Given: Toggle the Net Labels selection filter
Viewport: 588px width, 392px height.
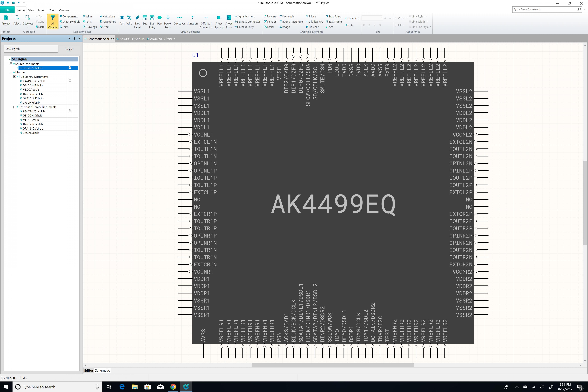Looking at the screenshot, I should (x=108, y=16).
